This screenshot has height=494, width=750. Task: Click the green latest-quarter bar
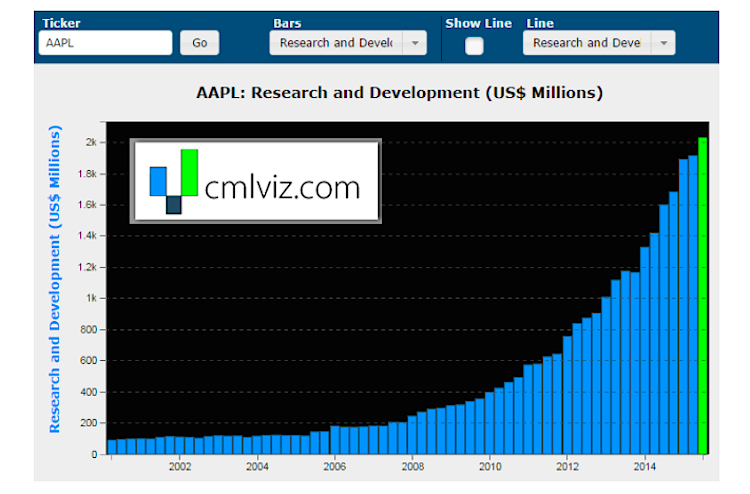[703, 296]
